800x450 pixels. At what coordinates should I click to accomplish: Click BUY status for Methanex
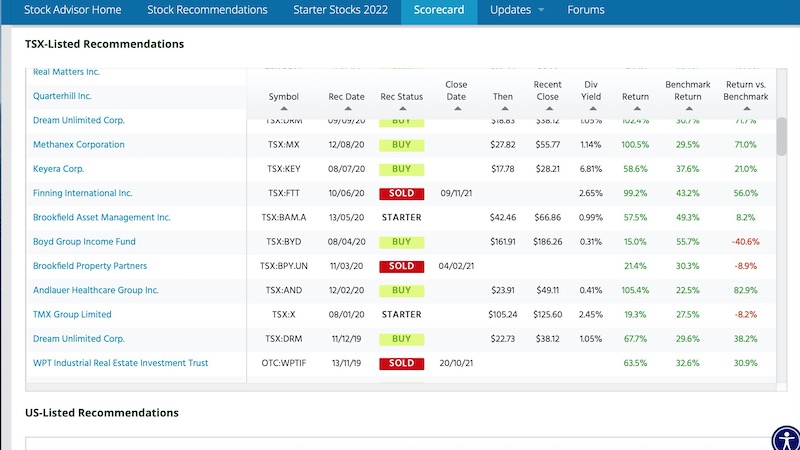click(402, 145)
